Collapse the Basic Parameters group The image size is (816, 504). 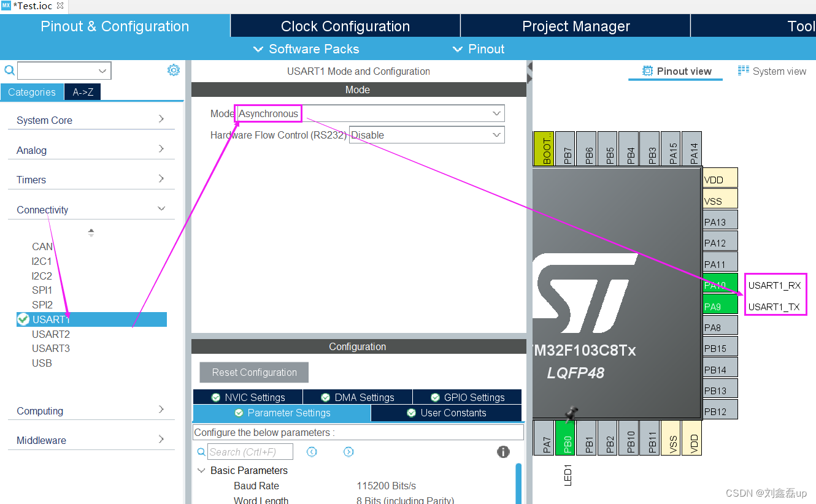pos(201,470)
